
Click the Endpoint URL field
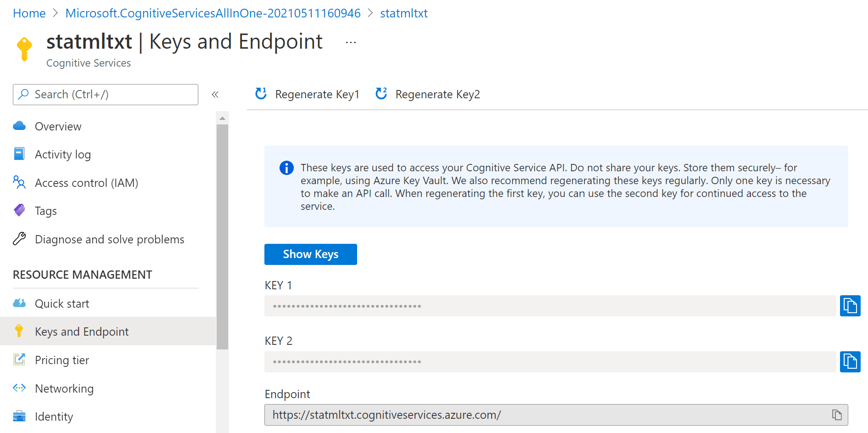[556, 415]
